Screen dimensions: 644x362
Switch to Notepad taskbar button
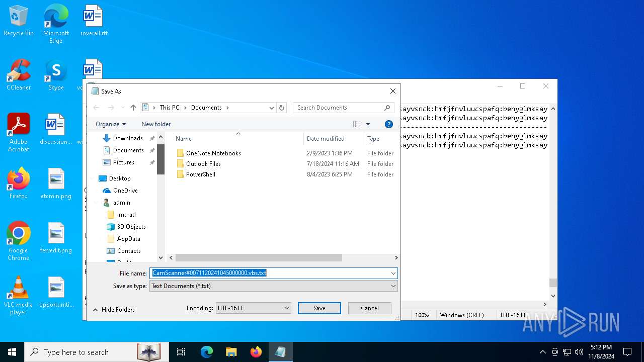pos(280,352)
